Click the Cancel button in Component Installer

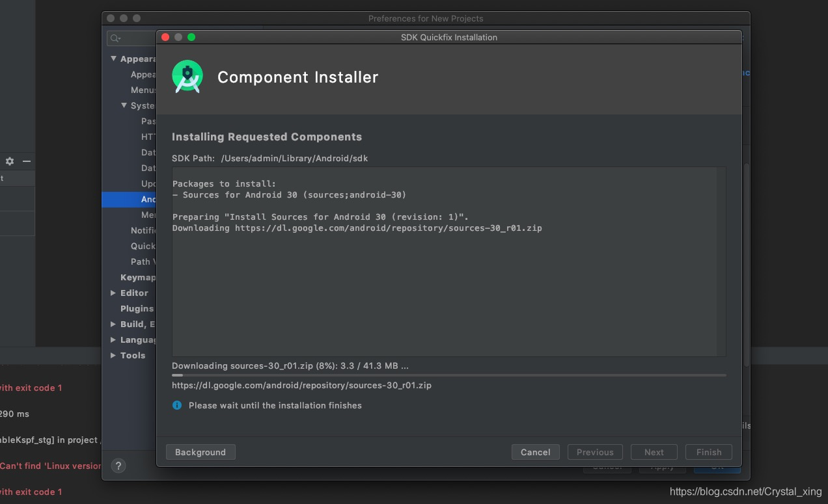[536, 452]
